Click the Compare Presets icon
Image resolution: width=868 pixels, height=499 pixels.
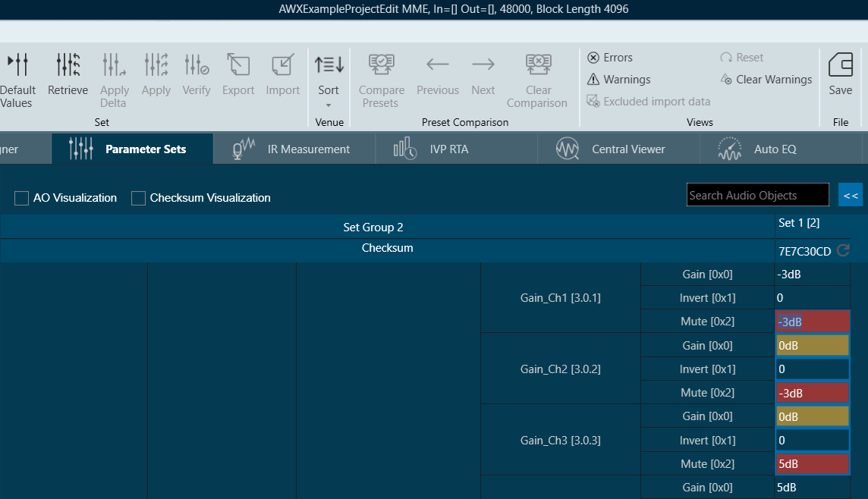(382, 64)
